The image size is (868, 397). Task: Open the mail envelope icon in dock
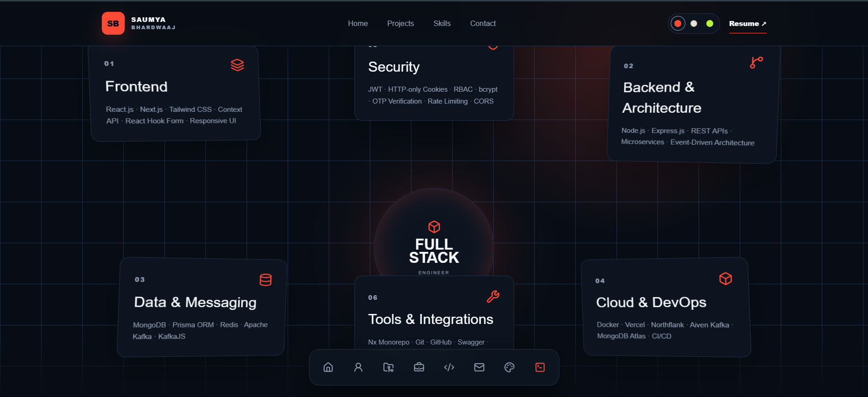(479, 367)
